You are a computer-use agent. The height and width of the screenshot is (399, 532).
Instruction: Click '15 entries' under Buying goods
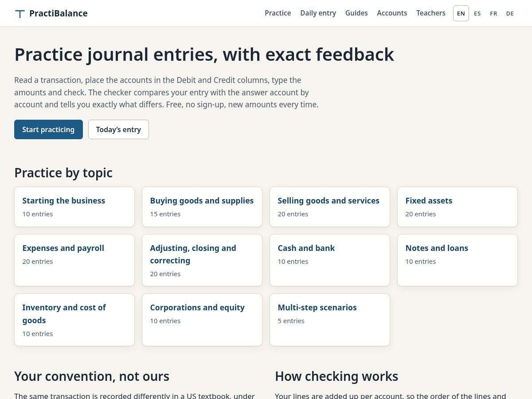pyautogui.click(x=165, y=214)
